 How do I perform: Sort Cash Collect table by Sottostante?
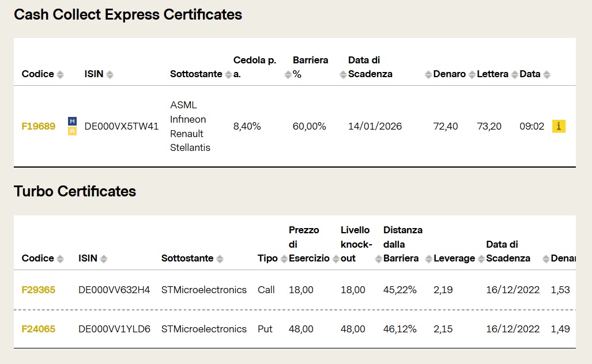[x=228, y=75]
